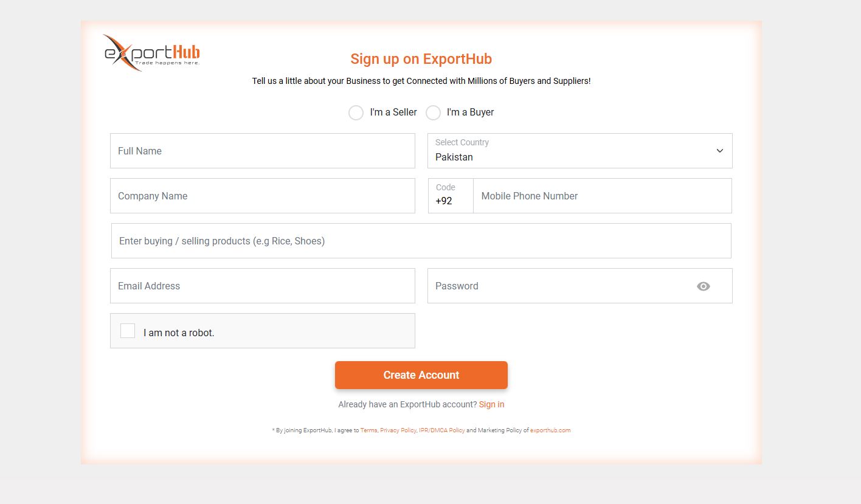Focus the Email Address field
Screen dimensions: 861x504
[x=262, y=286]
